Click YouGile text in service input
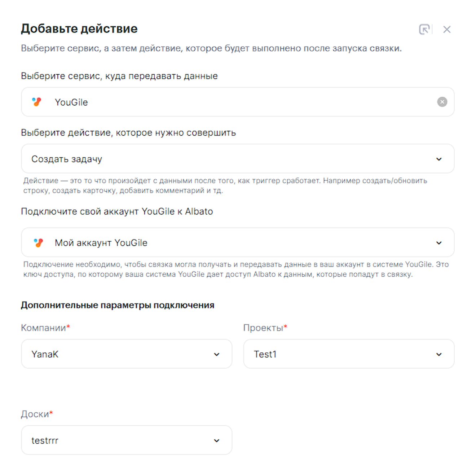The height and width of the screenshot is (465, 476). 71,102
